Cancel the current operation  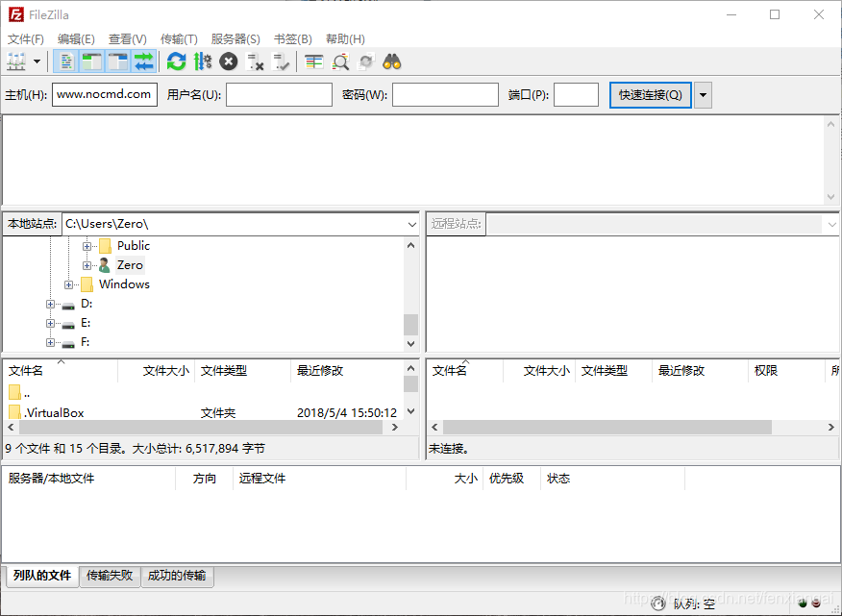228,62
